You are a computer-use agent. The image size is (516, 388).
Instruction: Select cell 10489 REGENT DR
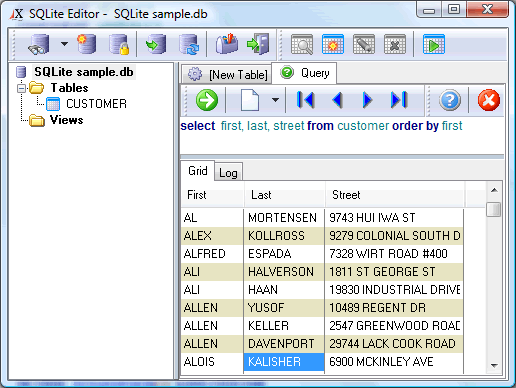pyautogui.click(x=394, y=308)
